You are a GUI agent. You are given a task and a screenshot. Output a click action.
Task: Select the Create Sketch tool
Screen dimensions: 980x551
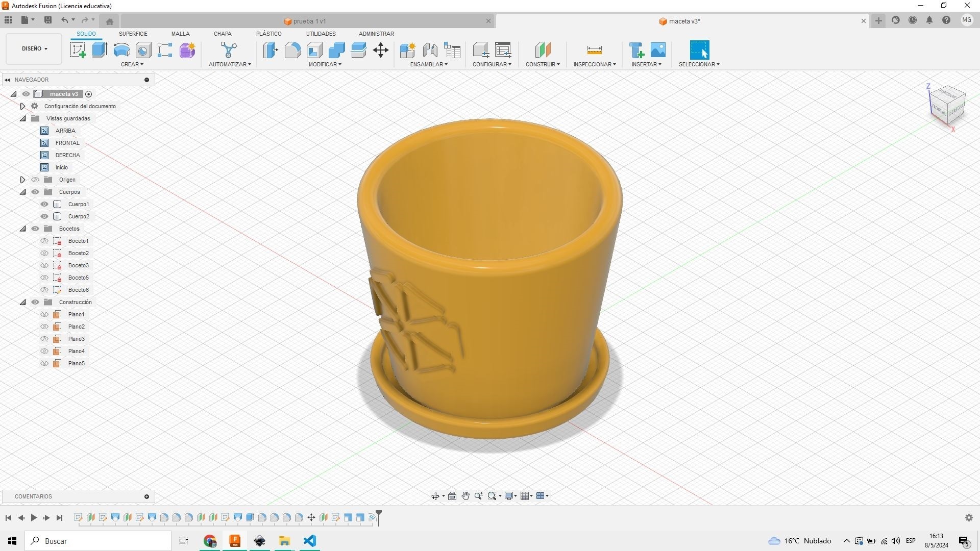click(x=78, y=50)
